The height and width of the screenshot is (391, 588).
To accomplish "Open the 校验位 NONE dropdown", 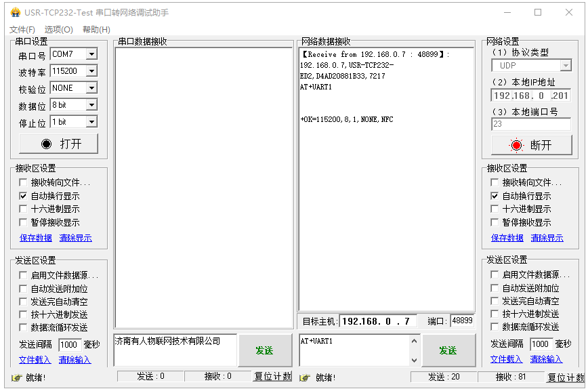I will [x=91, y=88].
